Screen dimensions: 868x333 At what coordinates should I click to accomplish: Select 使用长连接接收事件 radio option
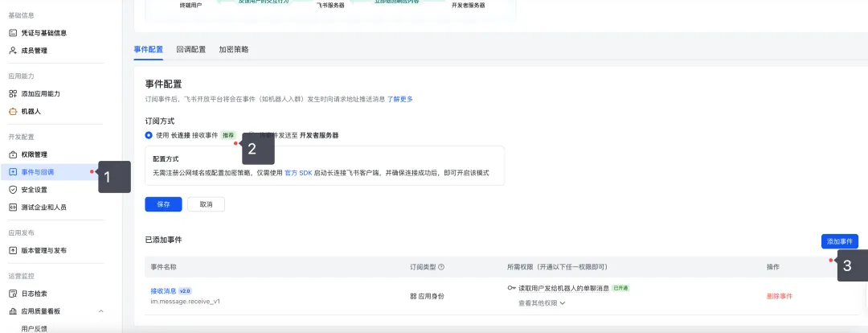click(x=149, y=135)
